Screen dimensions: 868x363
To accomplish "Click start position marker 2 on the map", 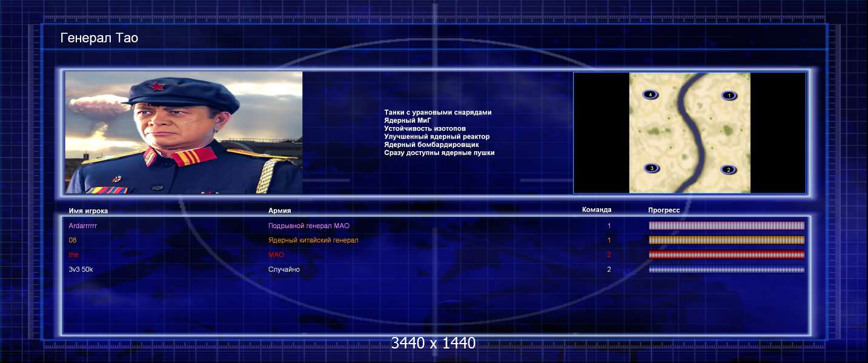I will coord(729,170).
